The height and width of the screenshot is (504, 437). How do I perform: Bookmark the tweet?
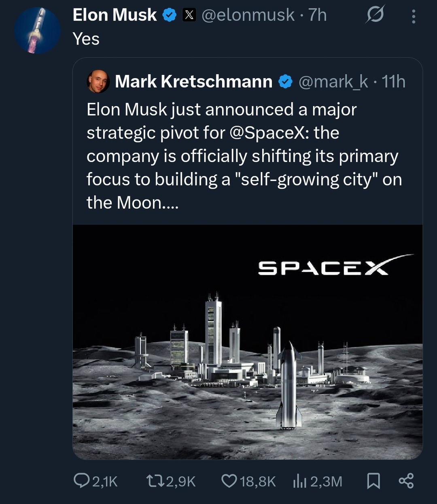click(x=374, y=482)
